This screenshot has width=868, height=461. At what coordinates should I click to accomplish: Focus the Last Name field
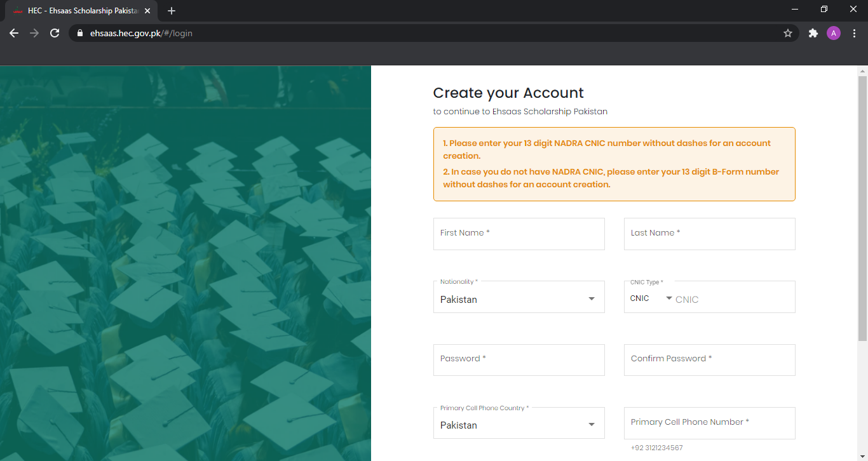(x=710, y=234)
